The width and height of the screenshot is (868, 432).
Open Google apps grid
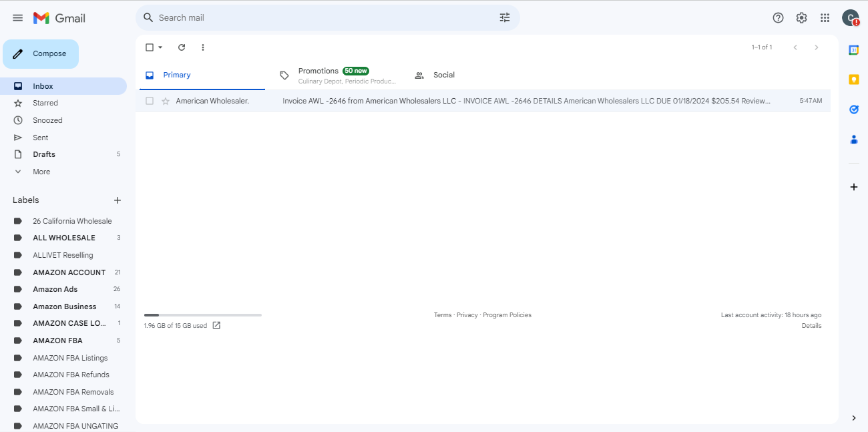tap(825, 18)
